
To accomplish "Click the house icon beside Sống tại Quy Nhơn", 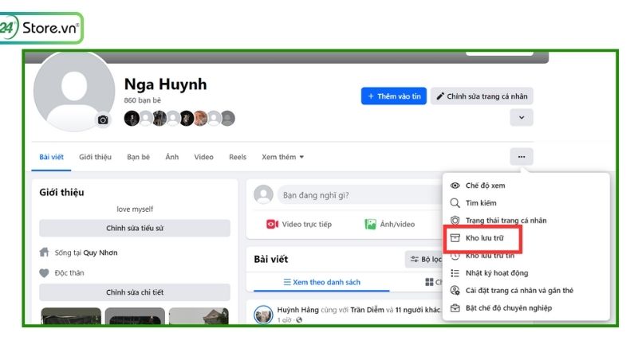I will [x=44, y=252].
